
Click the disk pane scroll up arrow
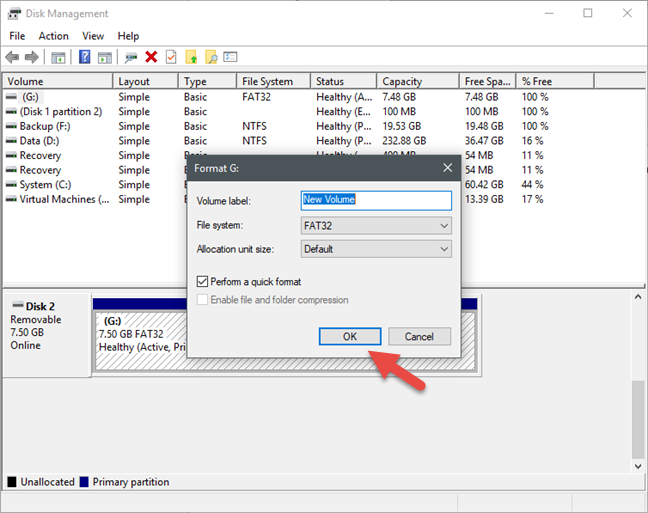pos(638,297)
